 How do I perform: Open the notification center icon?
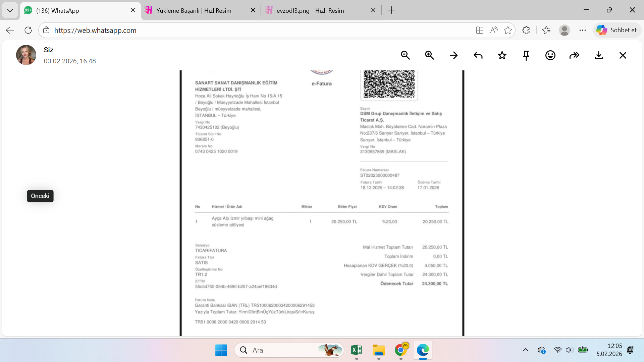point(630,350)
